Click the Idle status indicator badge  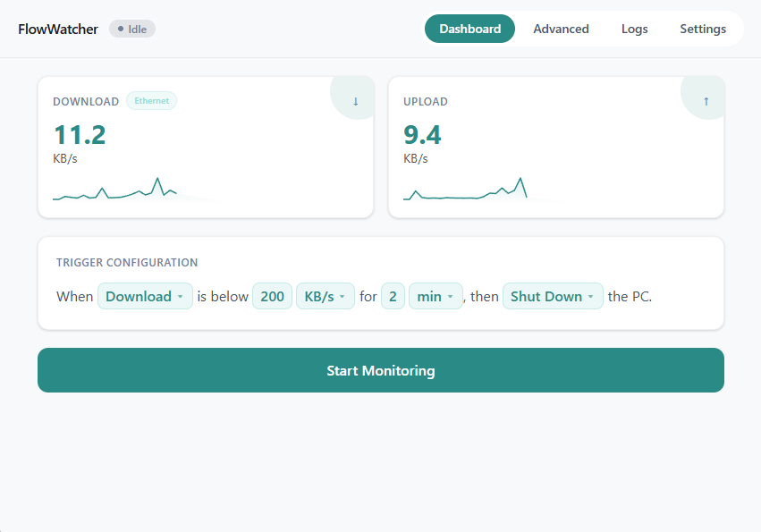[x=132, y=29]
